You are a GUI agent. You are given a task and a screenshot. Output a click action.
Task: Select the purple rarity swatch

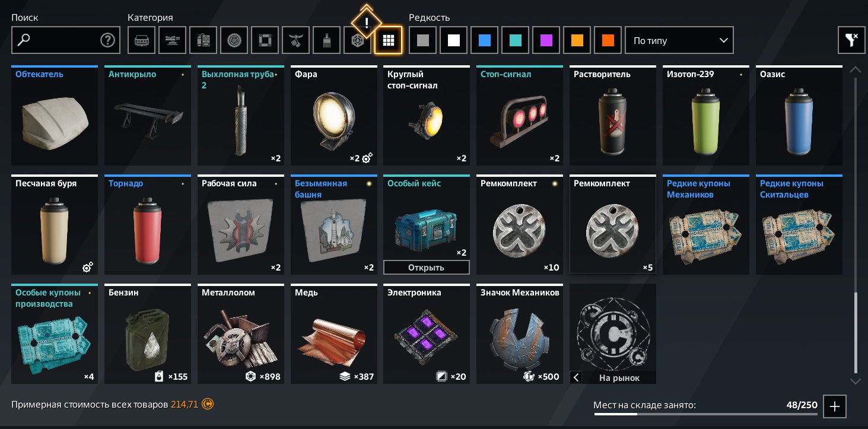pyautogui.click(x=546, y=40)
